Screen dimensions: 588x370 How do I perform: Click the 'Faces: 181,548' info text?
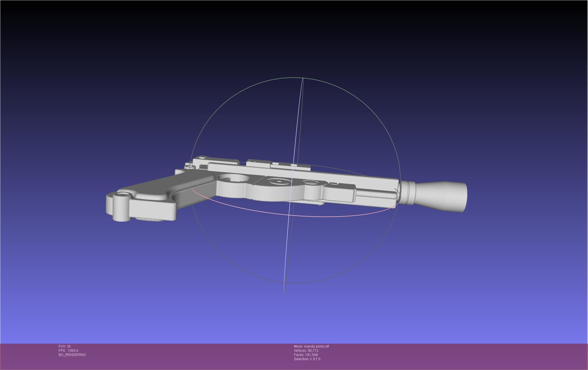point(306,355)
